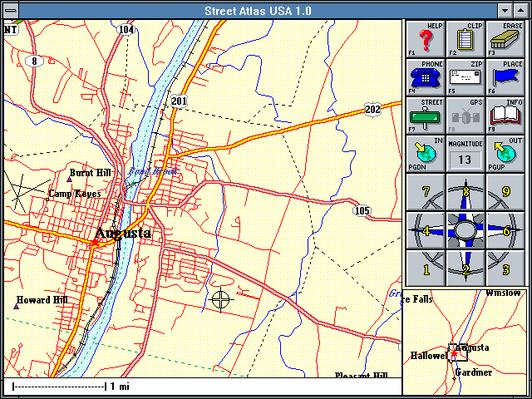The image size is (532, 399).
Task: Click the compass center button
Action: click(x=465, y=230)
